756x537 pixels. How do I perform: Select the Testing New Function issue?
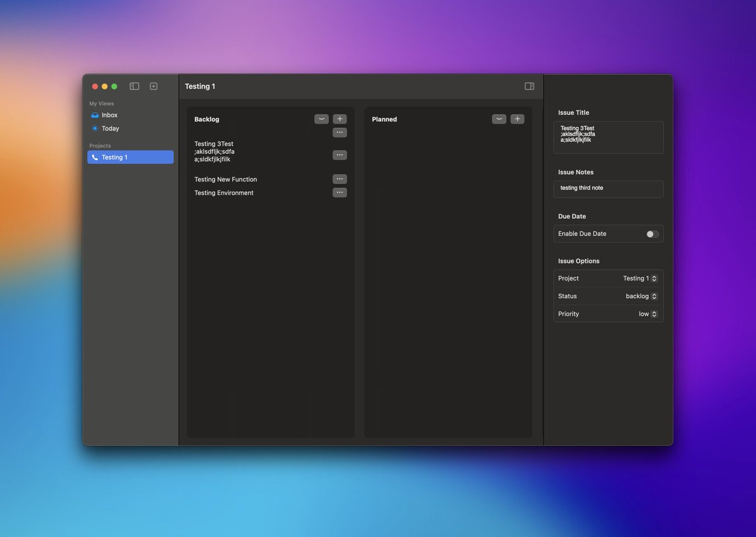click(226, 180)
